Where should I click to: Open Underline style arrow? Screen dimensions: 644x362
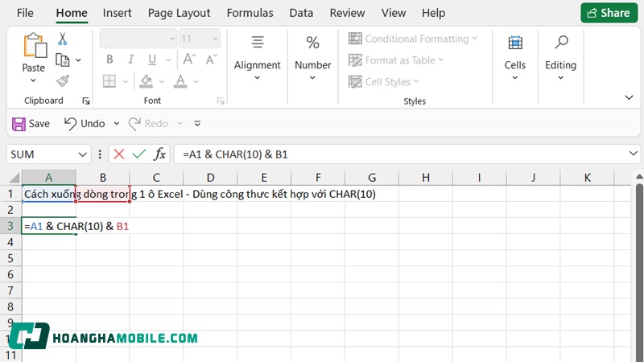pyautogui.click(x=168, y=60)
